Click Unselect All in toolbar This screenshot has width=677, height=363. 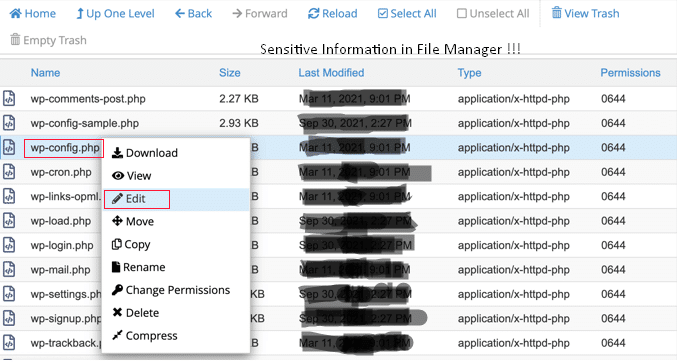click(493, 14)
